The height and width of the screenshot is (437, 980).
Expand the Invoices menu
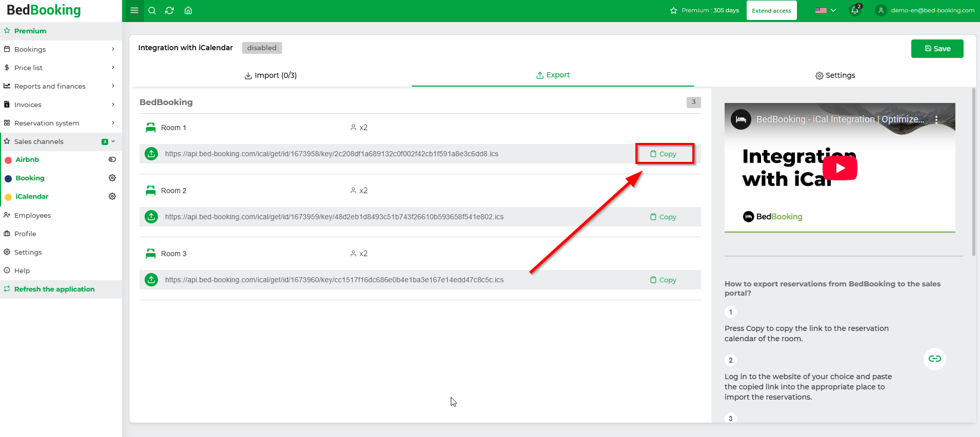61,105
